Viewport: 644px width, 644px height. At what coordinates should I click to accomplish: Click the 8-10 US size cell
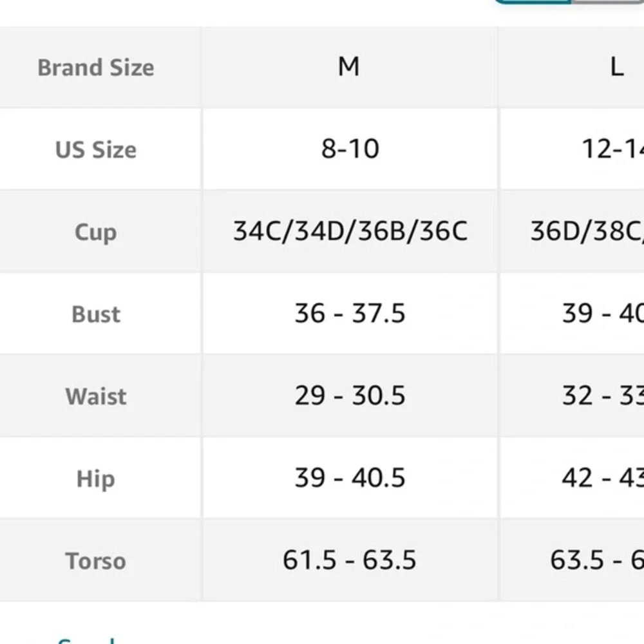click(x=350, y=149)
